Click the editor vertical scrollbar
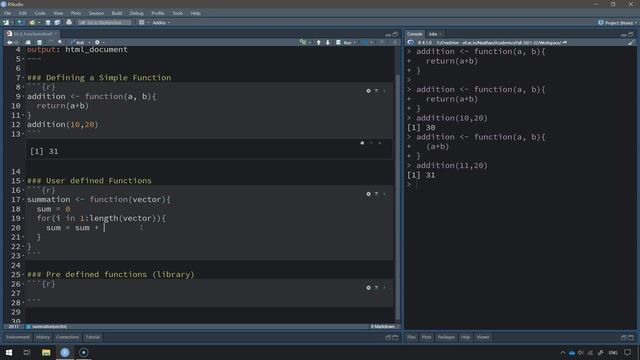The height and width of the screenshot is (360, 640). pos(398,197)
